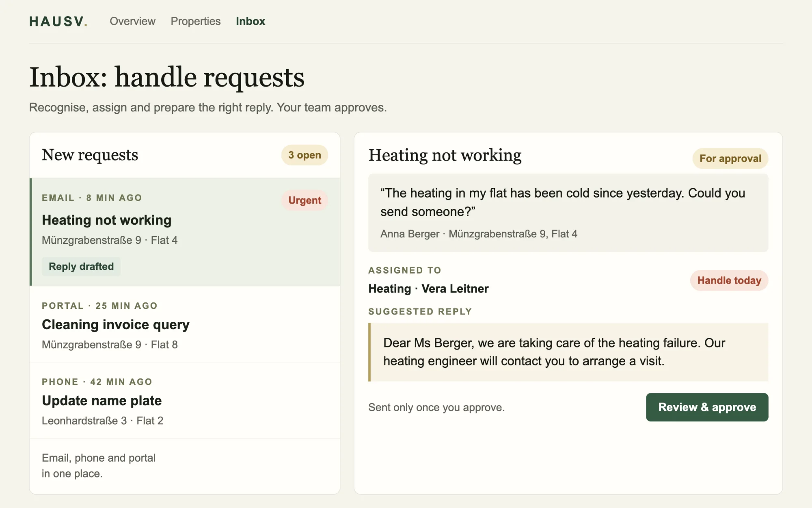The width and height of the screenshot is (812, 508).
Task: Click the PHONE · 42 MIN AGO label
Action: tap(97, 382)
